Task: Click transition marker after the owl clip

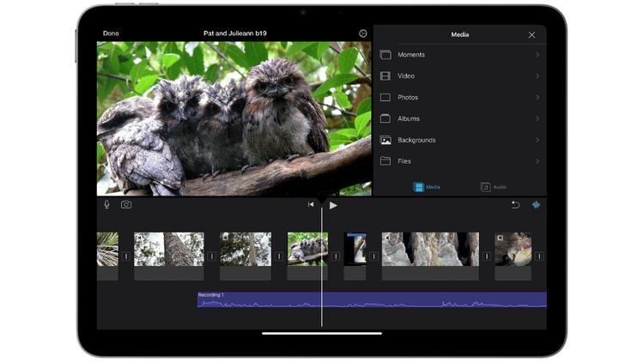Action: coord(336,256)
